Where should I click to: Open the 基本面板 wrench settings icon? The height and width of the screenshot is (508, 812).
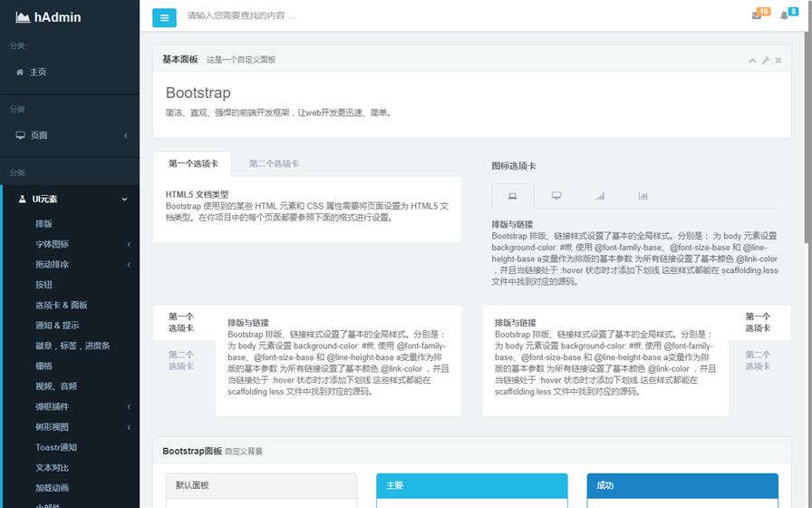tap(766, 60)
